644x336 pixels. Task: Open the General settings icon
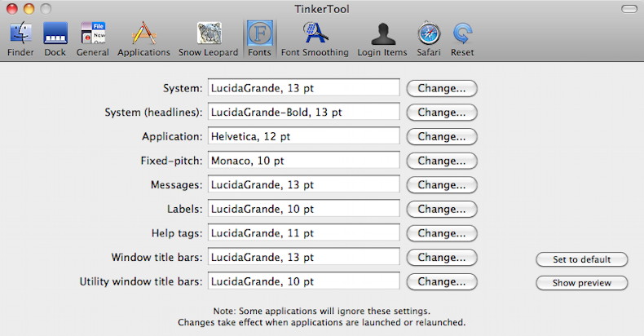pos(92,39)
